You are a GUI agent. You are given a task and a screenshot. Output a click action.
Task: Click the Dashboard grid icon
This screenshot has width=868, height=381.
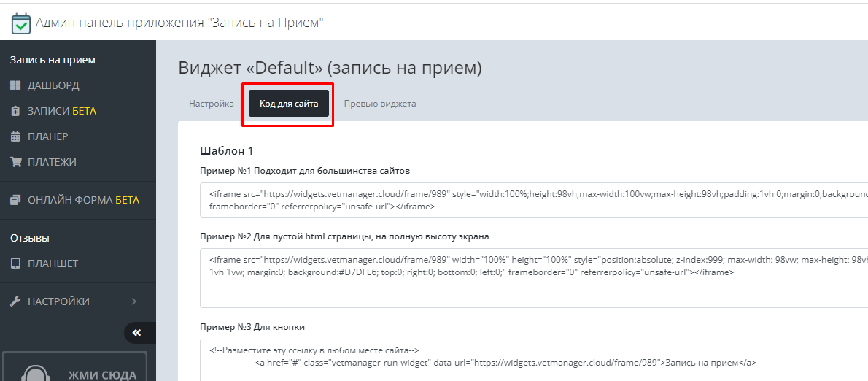15,85
